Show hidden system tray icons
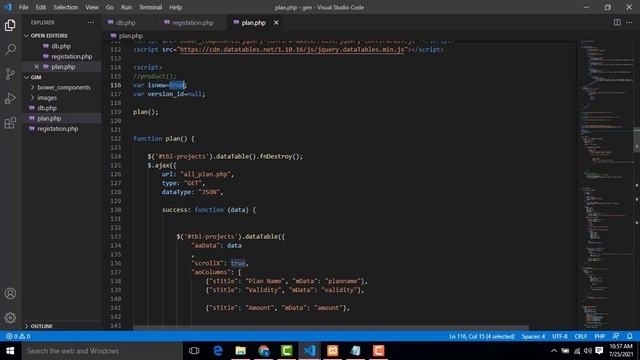 pyautogui.click(x=554, y=351)
